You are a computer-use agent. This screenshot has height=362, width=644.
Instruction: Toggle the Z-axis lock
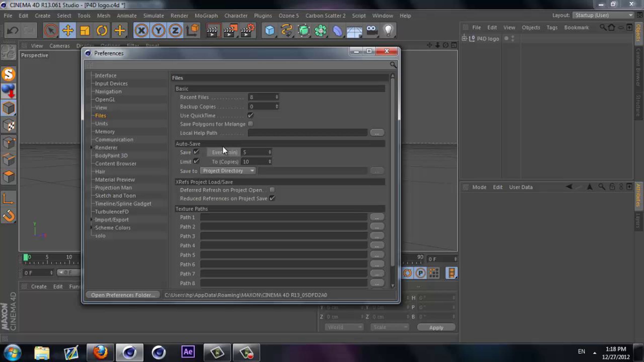click(x=175, y=30)
